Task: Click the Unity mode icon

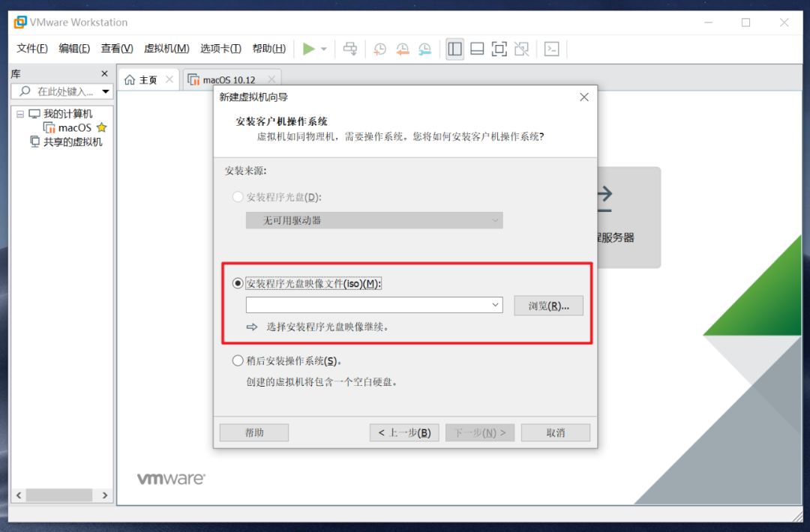Action: [522, 49]
